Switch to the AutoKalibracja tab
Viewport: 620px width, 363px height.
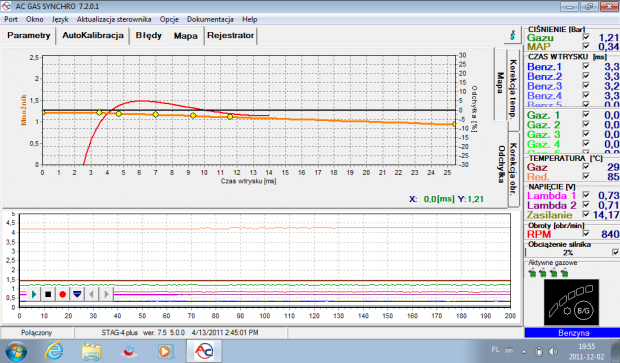point(93,36)
